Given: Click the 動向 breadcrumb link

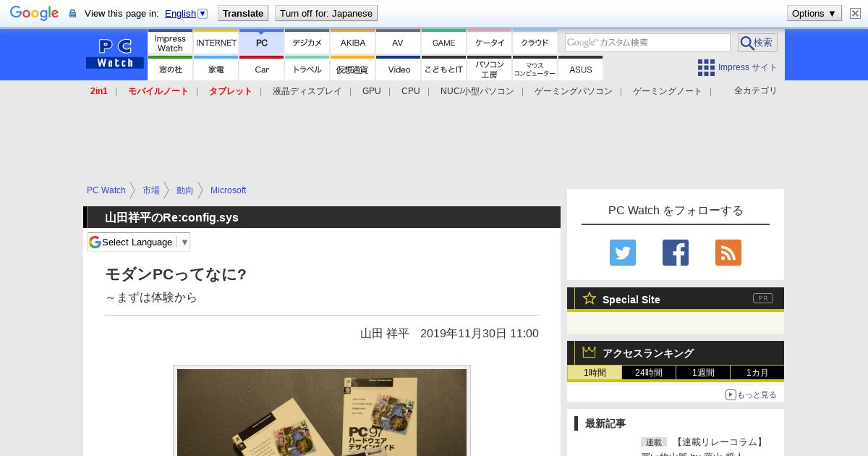Looking at the screenshot, I should pyautogui.click(x=185, y=190).
